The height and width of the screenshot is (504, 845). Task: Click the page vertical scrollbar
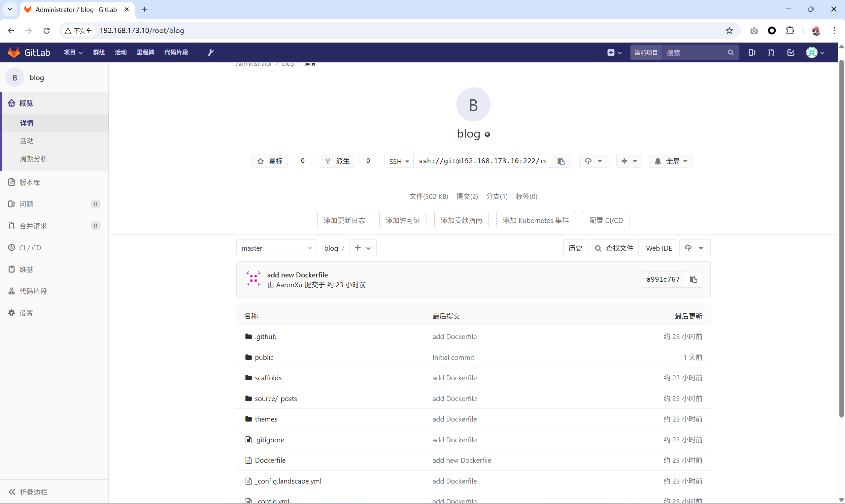pyautogui.click(x=841, y=238)
